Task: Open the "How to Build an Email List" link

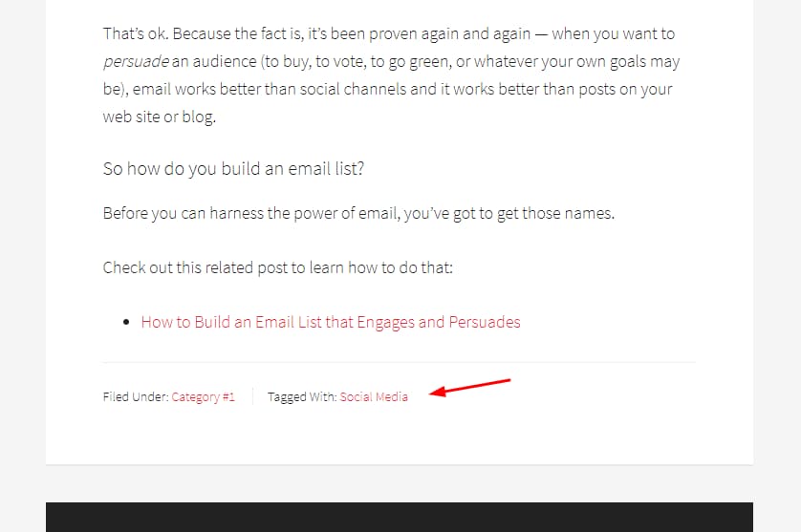Action: (x=331, y=322)
